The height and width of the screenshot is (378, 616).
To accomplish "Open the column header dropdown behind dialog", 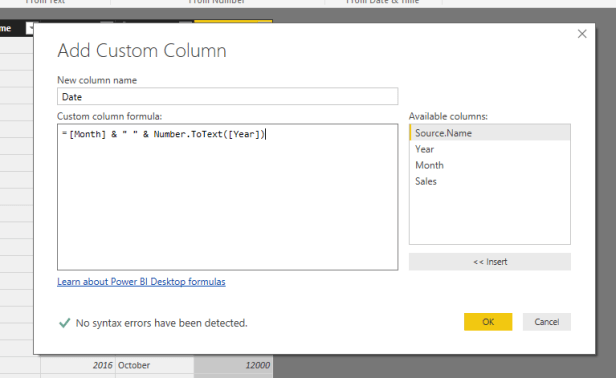I will [x=30, y=28].
